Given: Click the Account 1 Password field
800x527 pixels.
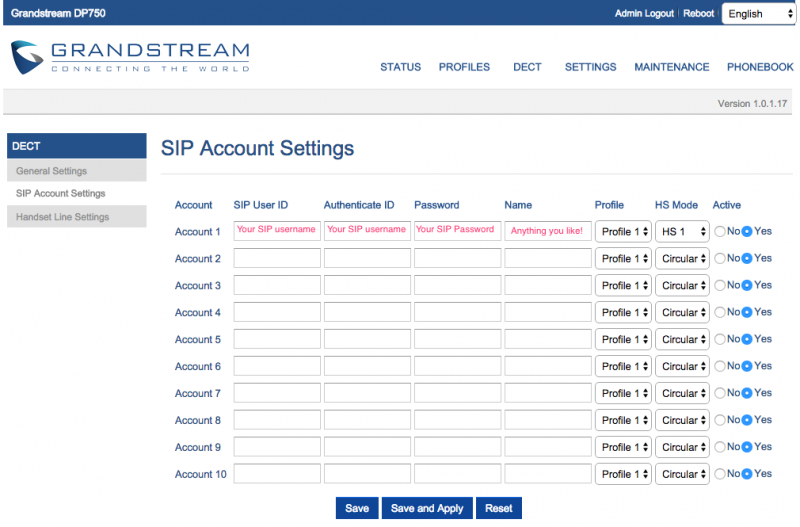Looking at the screenshot, I should 458,231.
